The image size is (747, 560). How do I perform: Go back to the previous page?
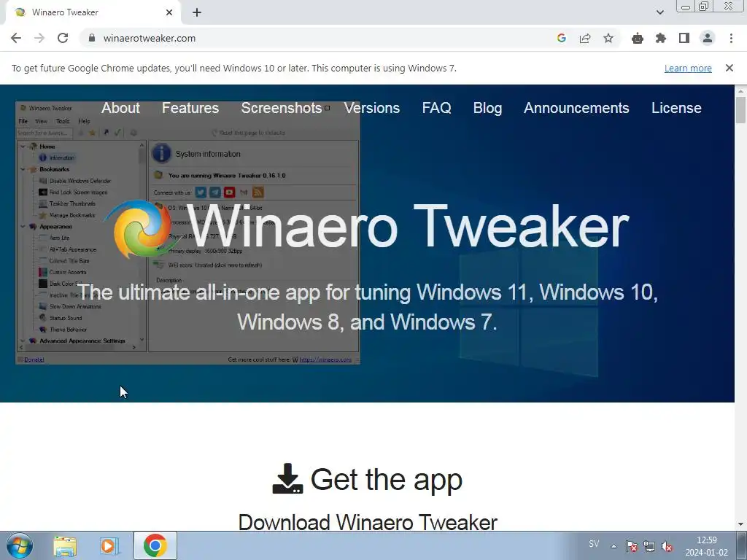click(16, 38)
